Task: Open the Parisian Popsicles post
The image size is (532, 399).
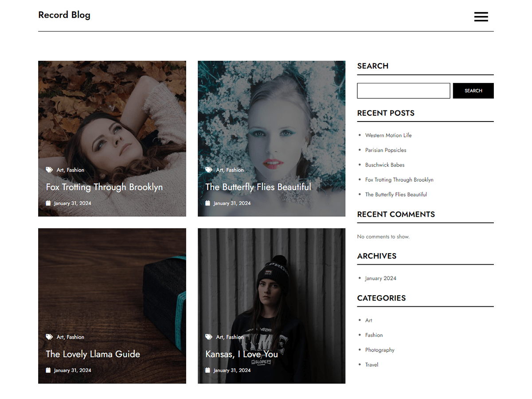Action: coord(386,150)
